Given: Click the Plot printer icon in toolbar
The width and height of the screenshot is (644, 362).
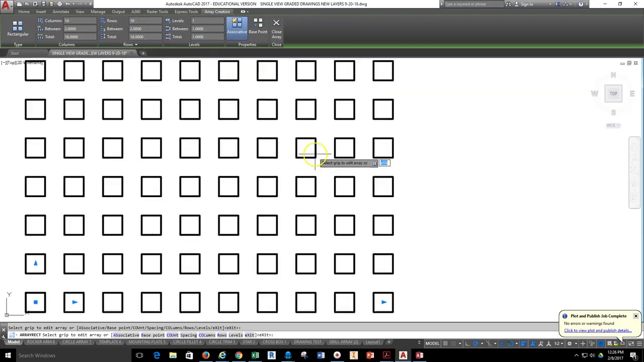Looking at the screenshot, I should point(59,4).
